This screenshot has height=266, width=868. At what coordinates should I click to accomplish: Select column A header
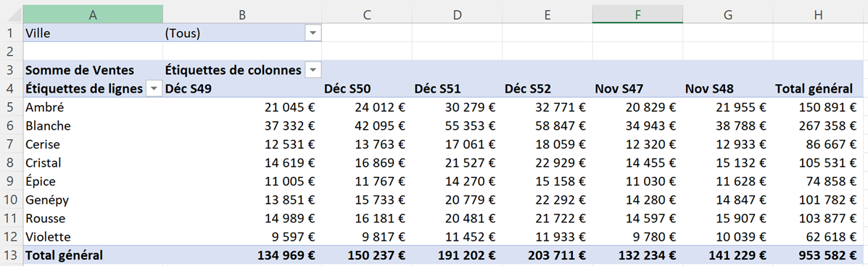tap(93, 17)
